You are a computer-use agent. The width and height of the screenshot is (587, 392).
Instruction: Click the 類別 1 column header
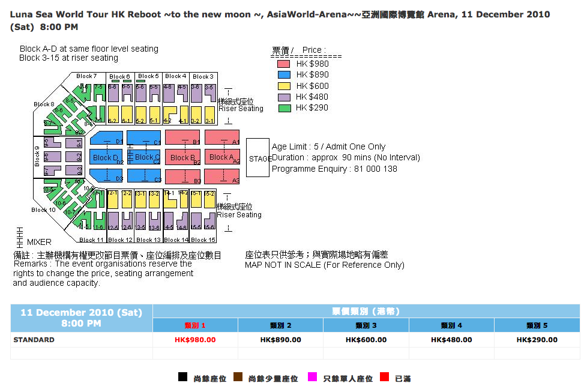click(195, 325)
